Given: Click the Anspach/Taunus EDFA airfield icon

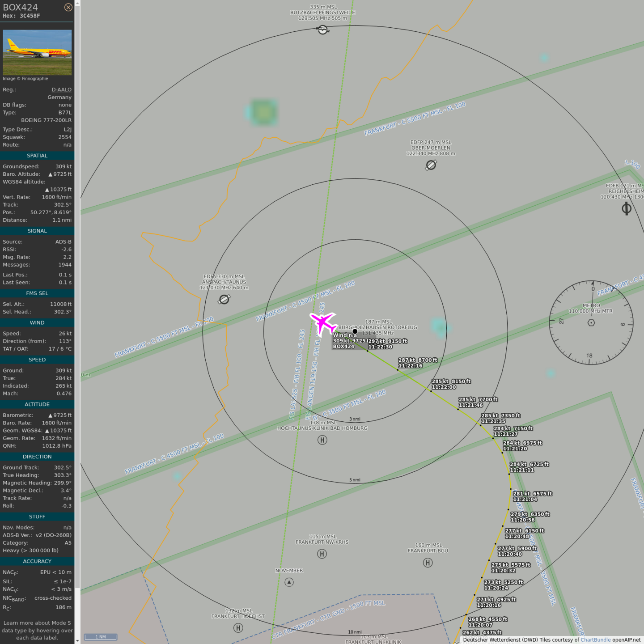Looking at the screenshot, I should click(x=224, y=300).
